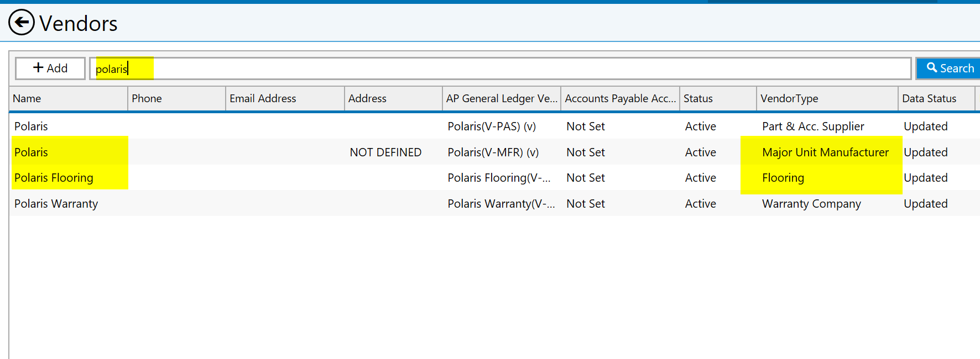The image size is (980, 359).
Task: Focus the vendor search field containing polaris
Action: 501,68
